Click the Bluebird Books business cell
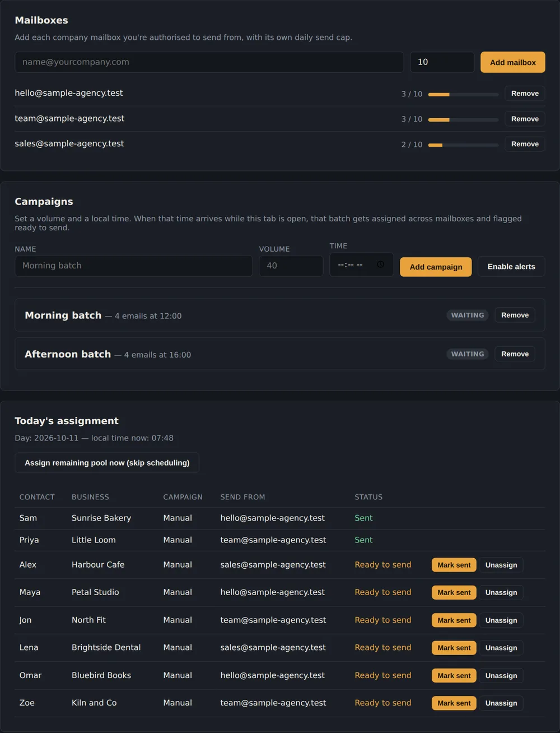Image resolution: width=560 pixels, height=733 pixels. click(x=101, y=675)
